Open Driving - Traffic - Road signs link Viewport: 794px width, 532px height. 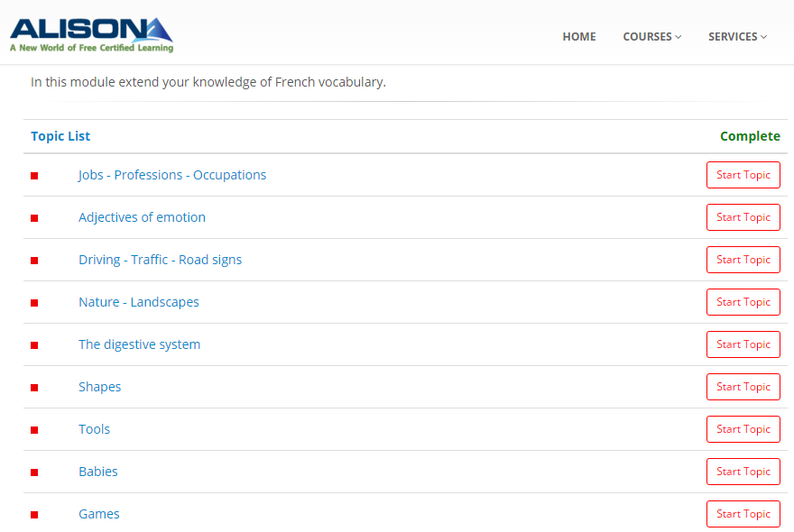click(160, 260)
